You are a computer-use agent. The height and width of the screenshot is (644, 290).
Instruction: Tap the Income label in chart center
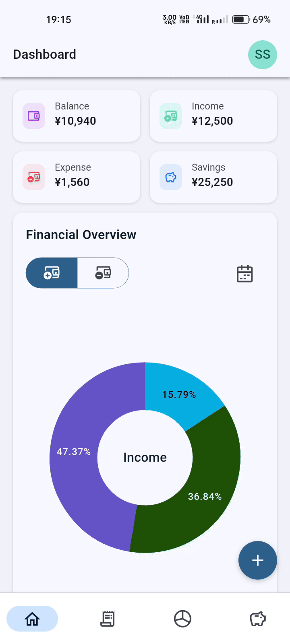click(145, 457)
